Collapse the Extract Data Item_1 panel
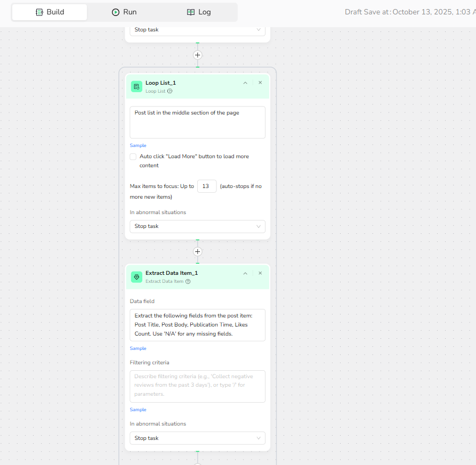The height and width of the screenshot is (465, 476). pyautogui.click(x=245, y=273)
